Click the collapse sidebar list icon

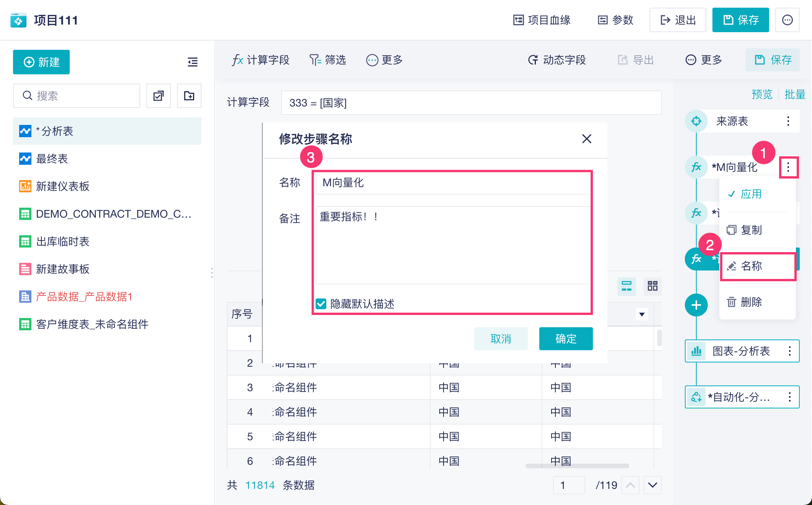(192, 62)
